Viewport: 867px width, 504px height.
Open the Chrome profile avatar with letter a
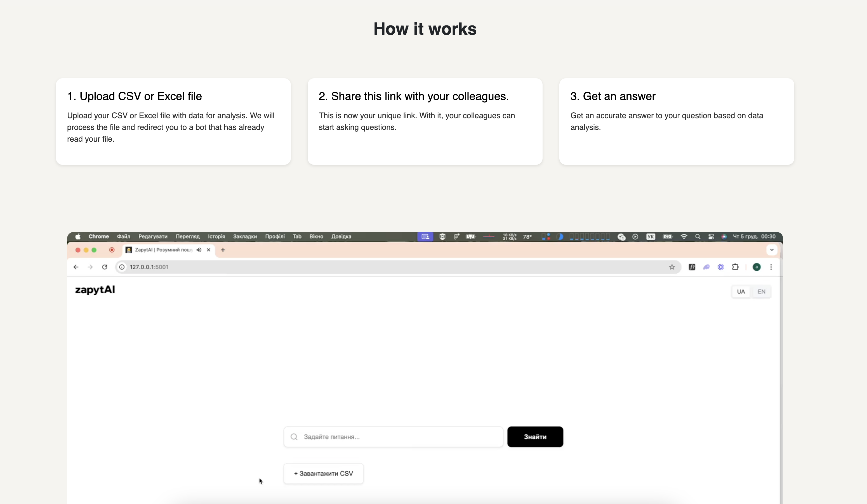click(757, 267)
